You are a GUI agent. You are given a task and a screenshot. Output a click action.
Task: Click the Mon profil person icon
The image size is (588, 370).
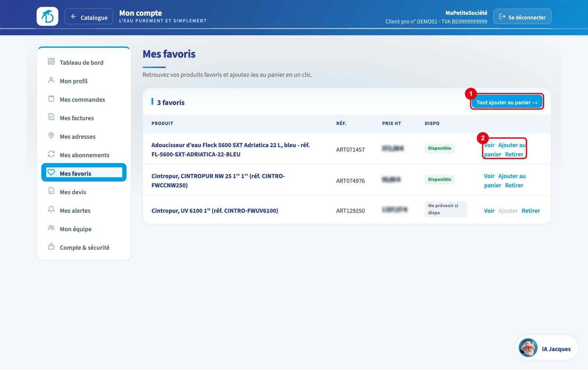51,80
